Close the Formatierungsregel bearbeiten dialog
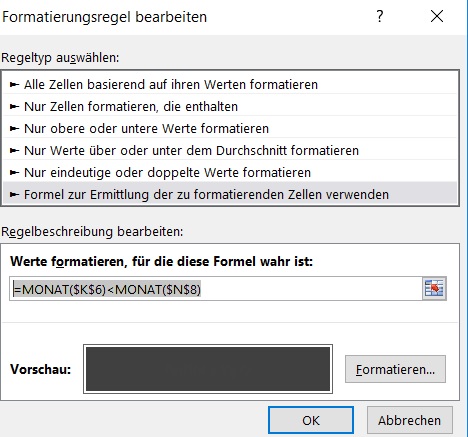The height and width of the screenshot is (437, 468). 437,16
